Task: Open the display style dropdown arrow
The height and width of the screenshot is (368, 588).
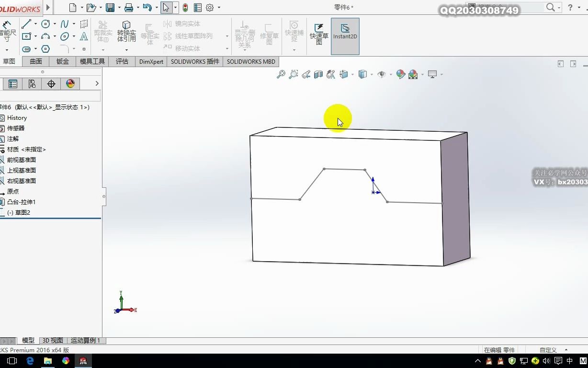Action: 371,74
